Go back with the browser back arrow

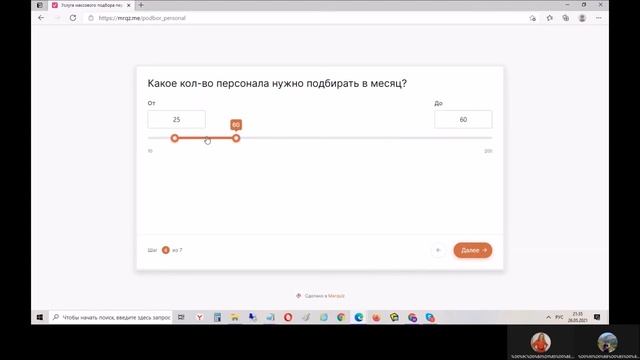pyautogui.click(x=41, y=18)
